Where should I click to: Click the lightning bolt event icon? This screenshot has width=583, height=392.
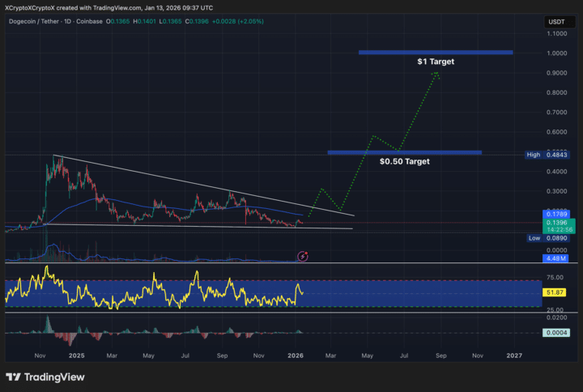click(303, 257)
